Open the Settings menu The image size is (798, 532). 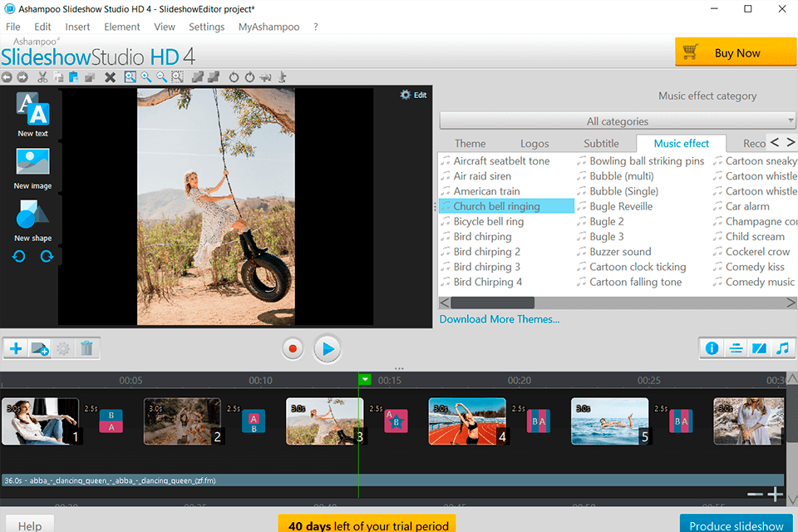[x=206, y=27]
